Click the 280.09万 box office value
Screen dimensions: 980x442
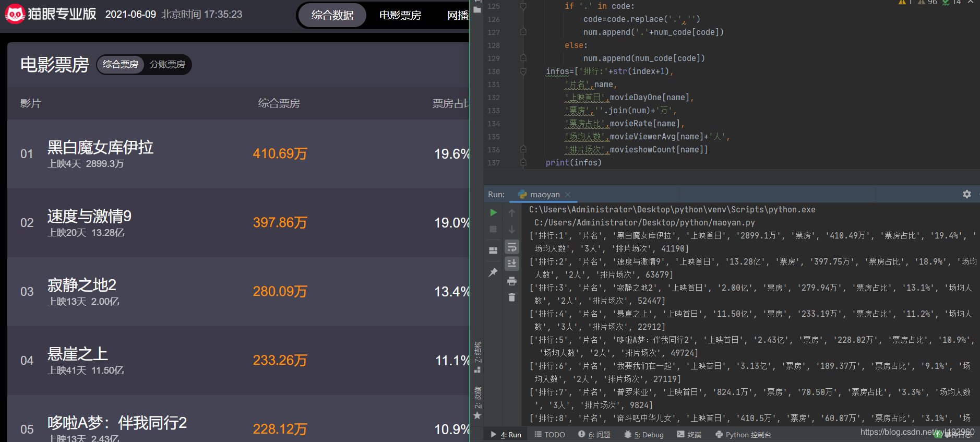(280, 292)
